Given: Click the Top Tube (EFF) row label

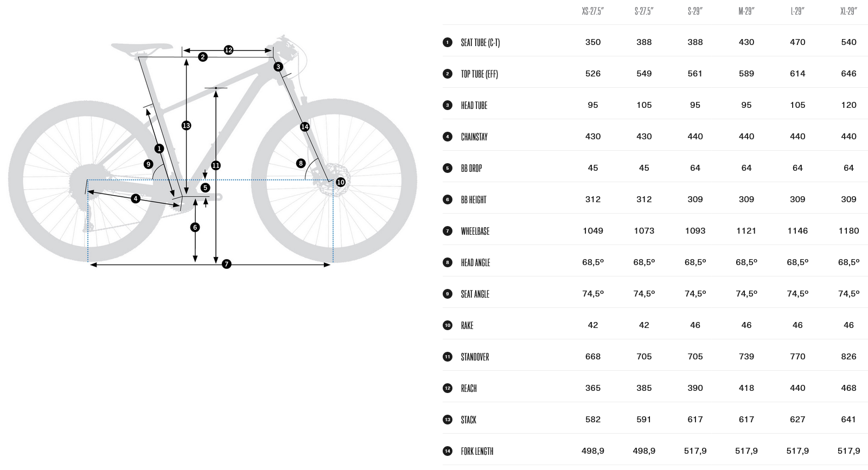Looking at the screenshot, I should pos(479,74).
